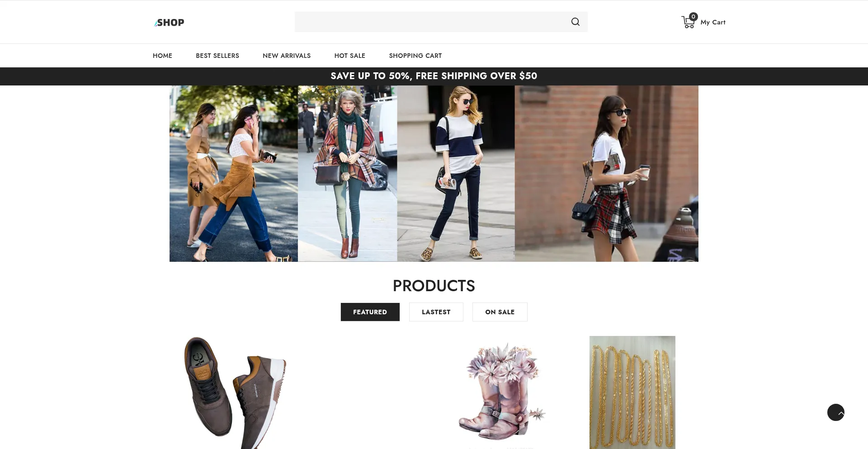Select Shopping Cart in the navigation bar
Image resolution: width=868 pixels, height=449 pixels.
(x=415, y=56)
